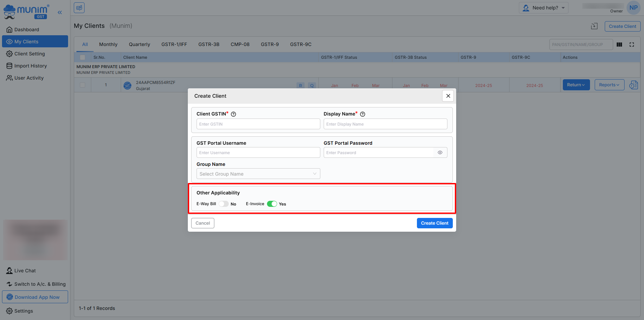The width and height of the screenshot is (644, 320).
Task: Focus the Enter GSTIN input field
Action: tap(258, 124)
